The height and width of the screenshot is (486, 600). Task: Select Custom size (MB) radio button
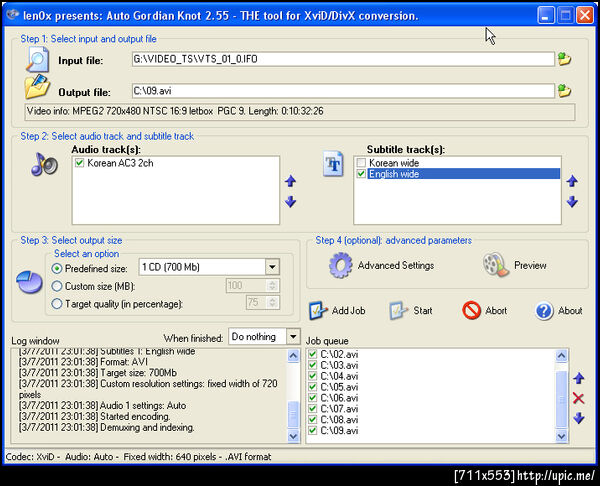click(x=57, y=286)
